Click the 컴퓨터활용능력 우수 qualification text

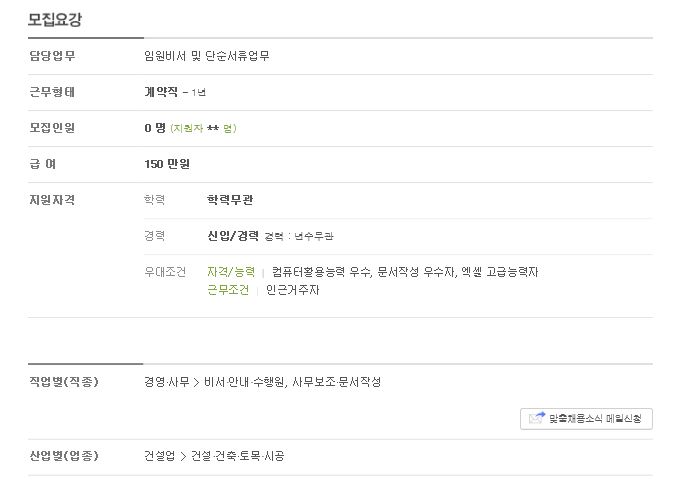321,271
